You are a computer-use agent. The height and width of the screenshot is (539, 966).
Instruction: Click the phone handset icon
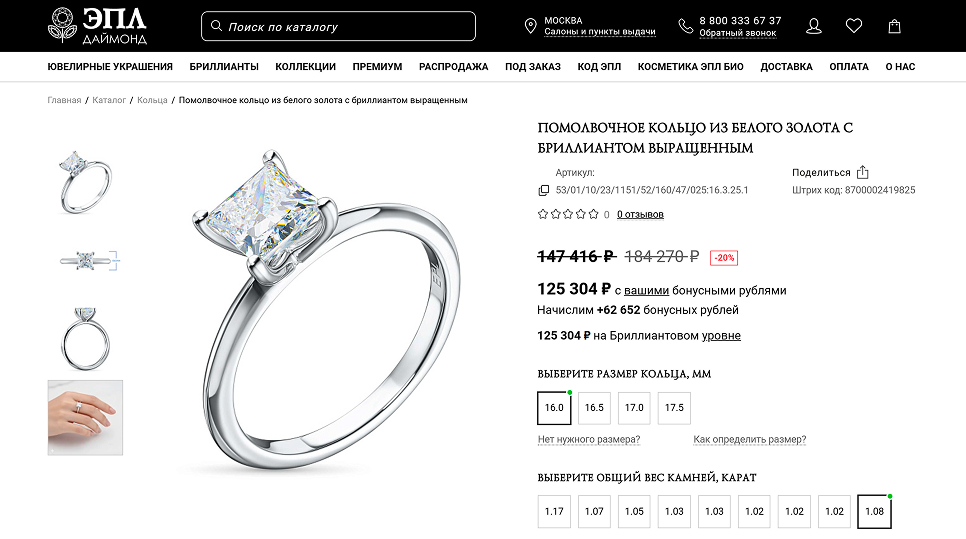pos(685,26)
